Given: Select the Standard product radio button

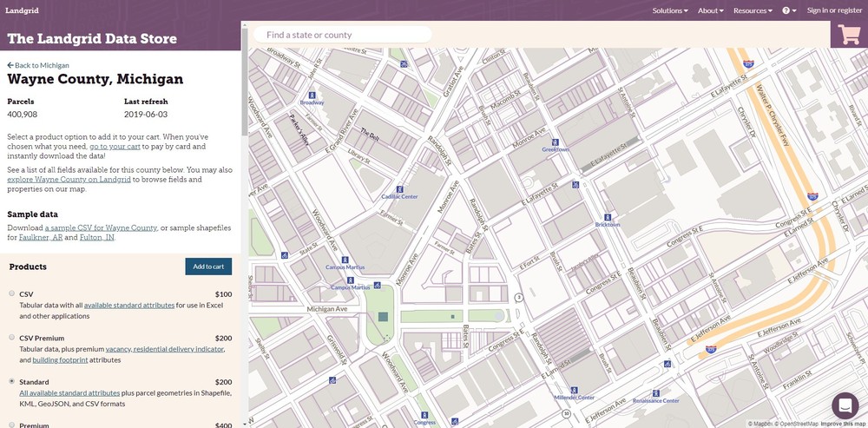Looking at the screenshot, I should coord(11,381).
